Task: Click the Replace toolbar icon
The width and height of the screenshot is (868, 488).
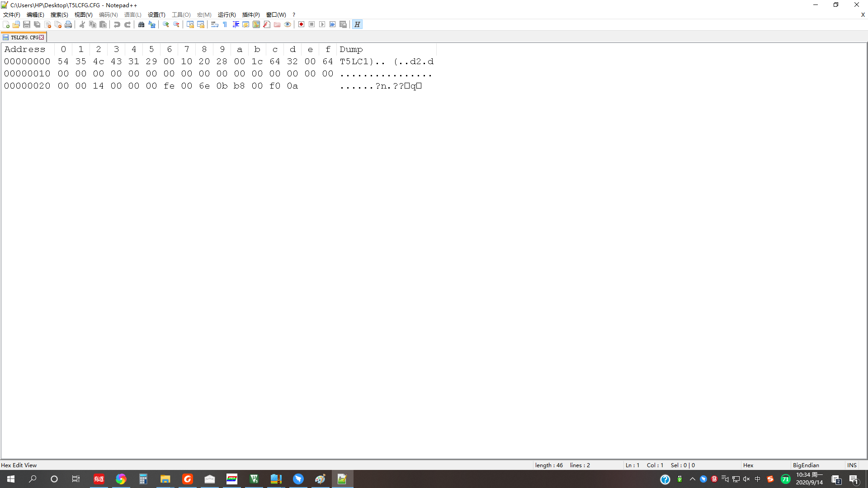Action: [x=151, y=24]
